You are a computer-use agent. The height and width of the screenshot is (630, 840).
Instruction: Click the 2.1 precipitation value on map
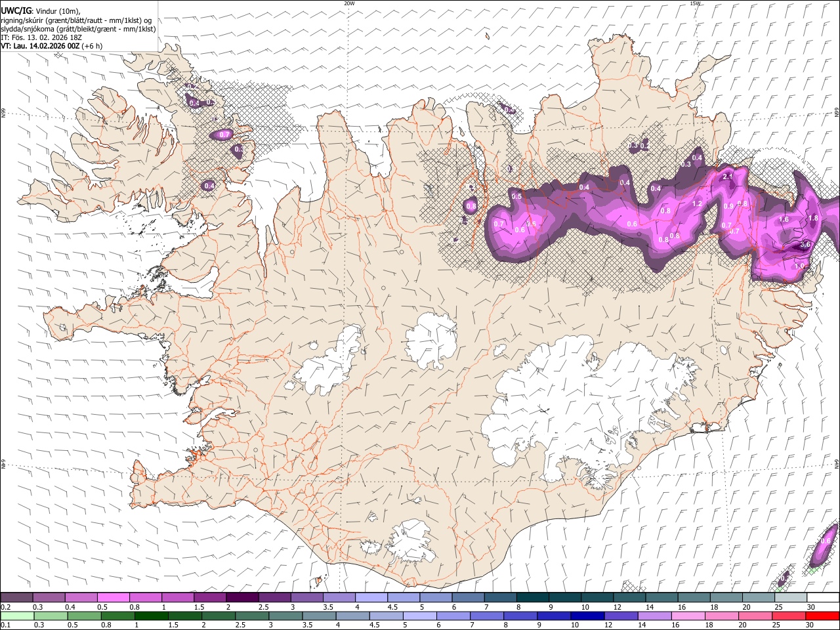pyautogui.click(x=727, y=177)
